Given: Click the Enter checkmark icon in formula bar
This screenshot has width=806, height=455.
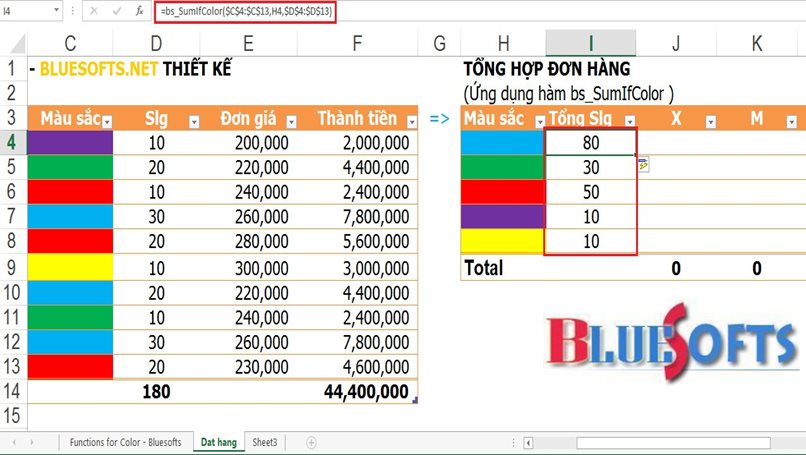Looking at the screenshot, I should point(117,11).
